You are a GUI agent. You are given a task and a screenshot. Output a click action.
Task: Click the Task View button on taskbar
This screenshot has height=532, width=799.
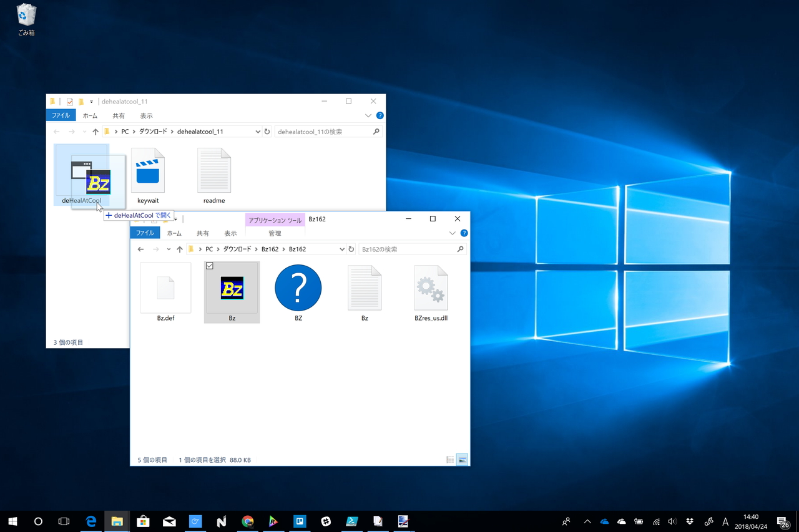(64, 521)
